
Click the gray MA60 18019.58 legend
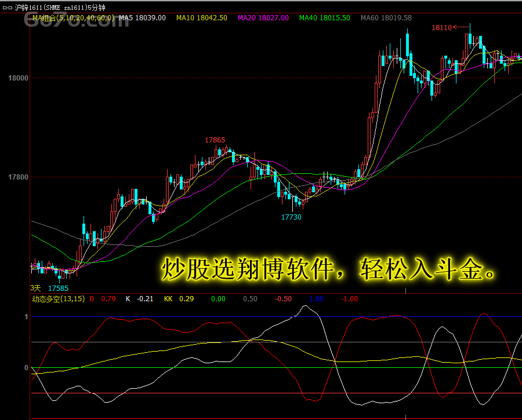(386, 18)
